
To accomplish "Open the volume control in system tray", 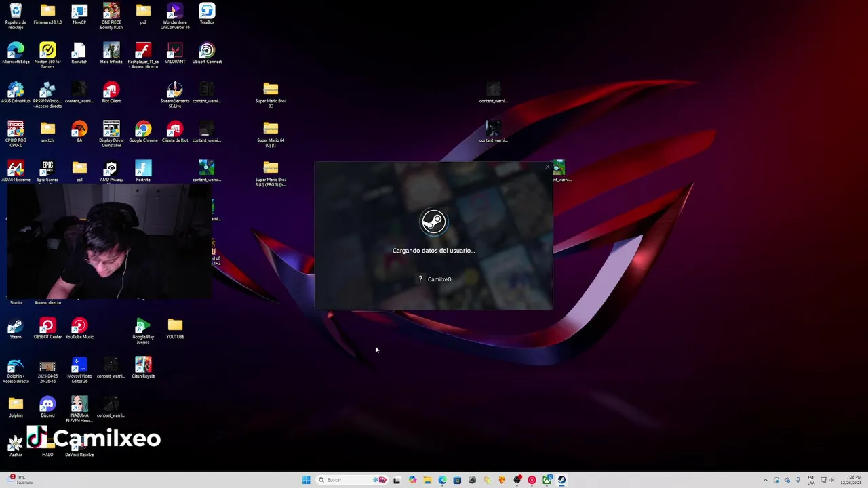I will 832,480.
